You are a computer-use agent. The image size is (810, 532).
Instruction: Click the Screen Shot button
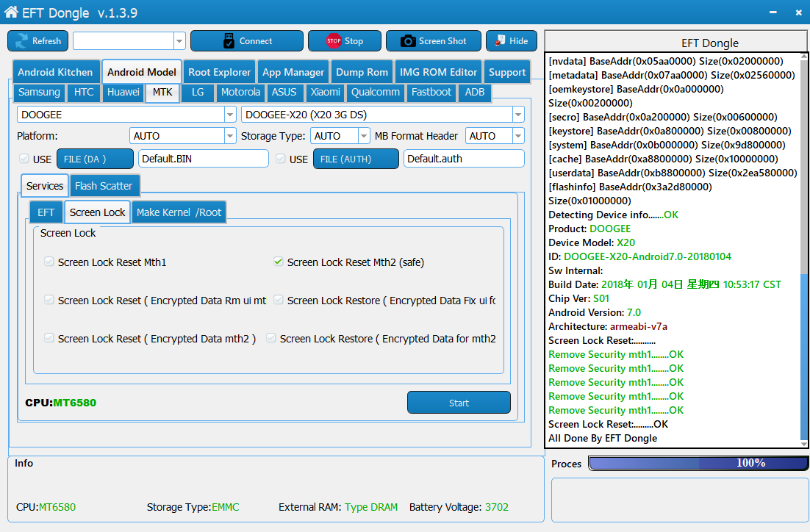point(434,41)
